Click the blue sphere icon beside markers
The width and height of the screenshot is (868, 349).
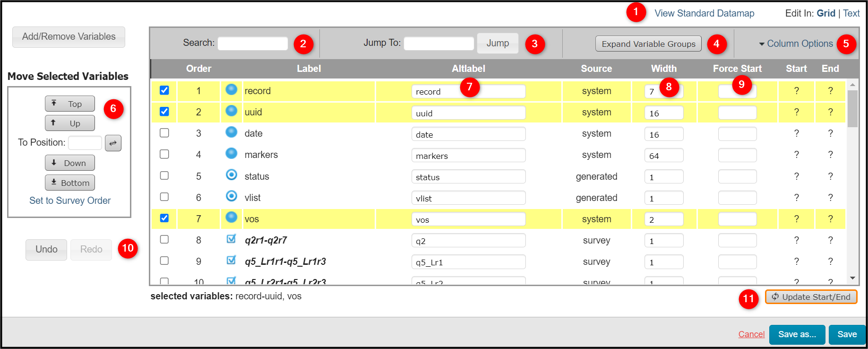[231, 153]
